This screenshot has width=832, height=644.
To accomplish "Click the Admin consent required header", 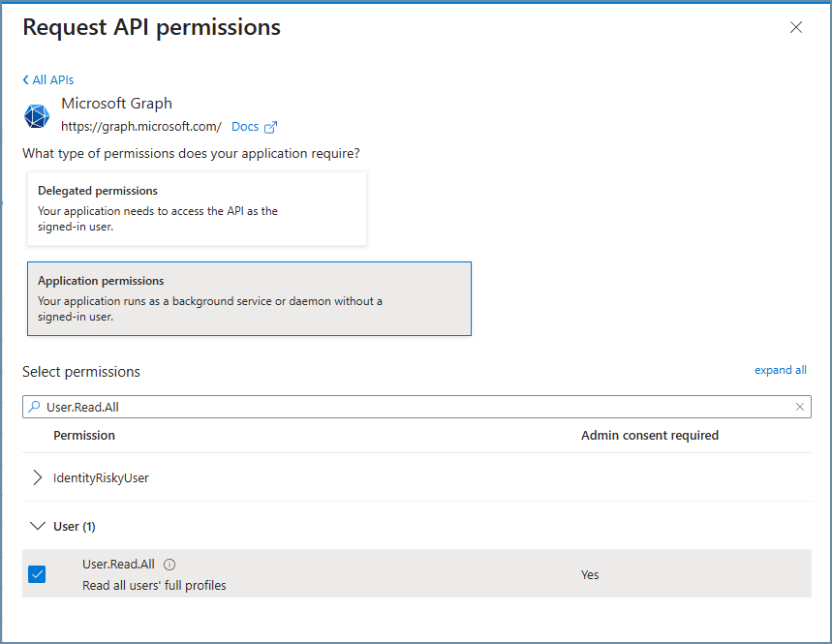I will pos(650,436).
